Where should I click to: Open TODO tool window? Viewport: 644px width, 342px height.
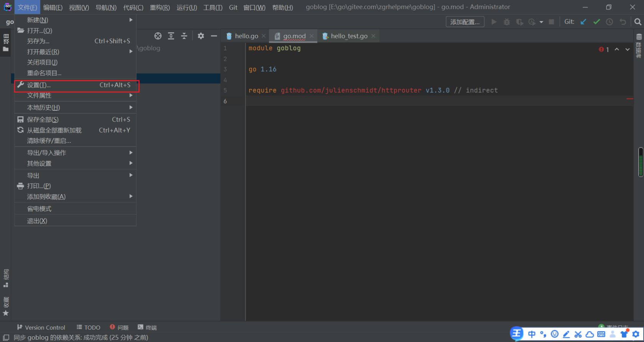(89, 327)
